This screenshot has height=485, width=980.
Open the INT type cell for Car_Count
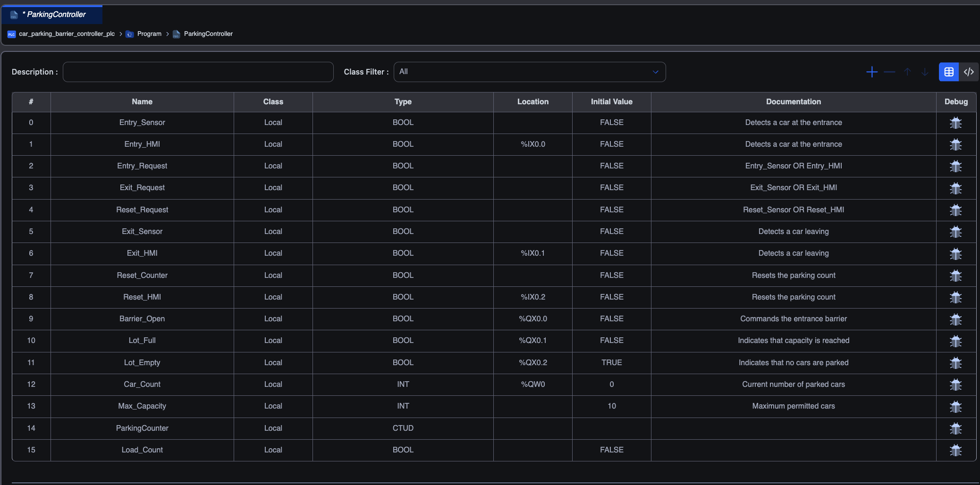tap(403, 385)
